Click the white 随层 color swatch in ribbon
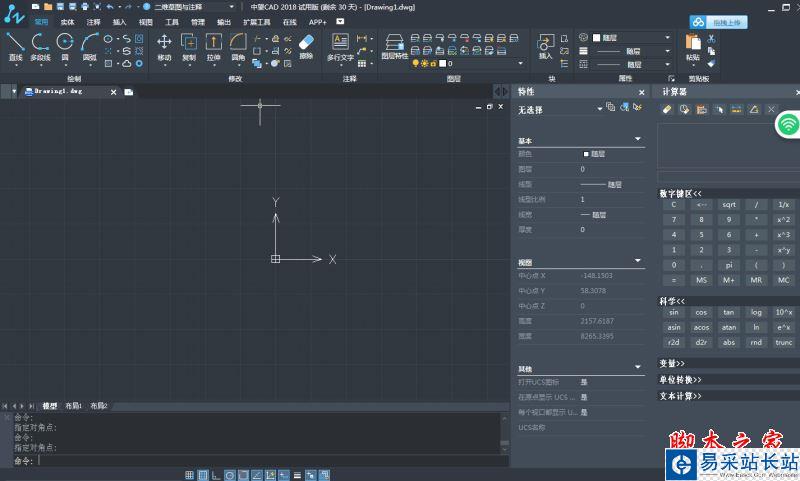This screenshot has height=481, width=800. coord(596,38)
